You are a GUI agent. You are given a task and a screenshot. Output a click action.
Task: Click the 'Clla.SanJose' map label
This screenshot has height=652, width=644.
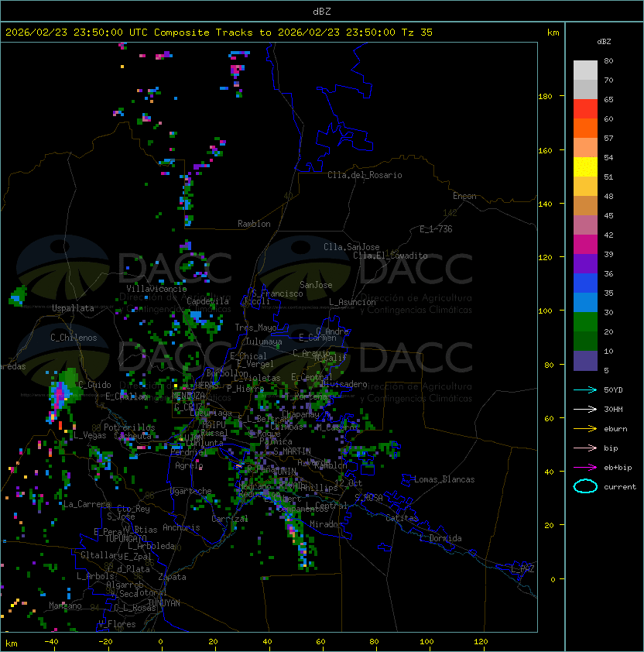pos(351,247)
